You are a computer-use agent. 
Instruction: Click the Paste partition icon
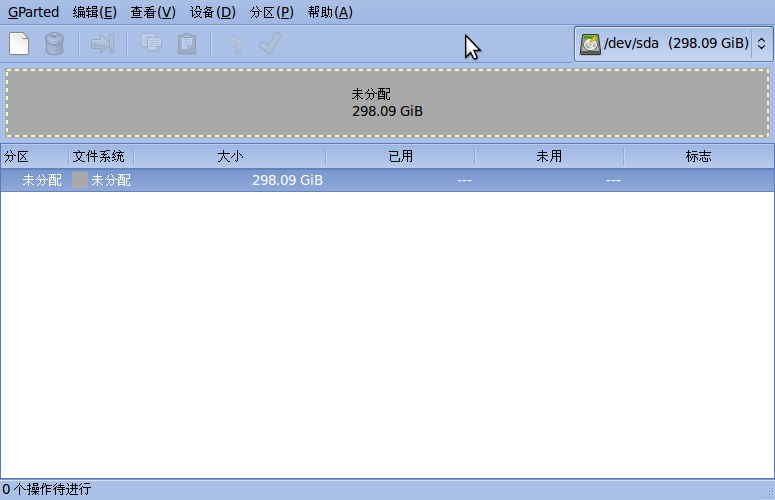pyautogui.click(x=187, y=43)
